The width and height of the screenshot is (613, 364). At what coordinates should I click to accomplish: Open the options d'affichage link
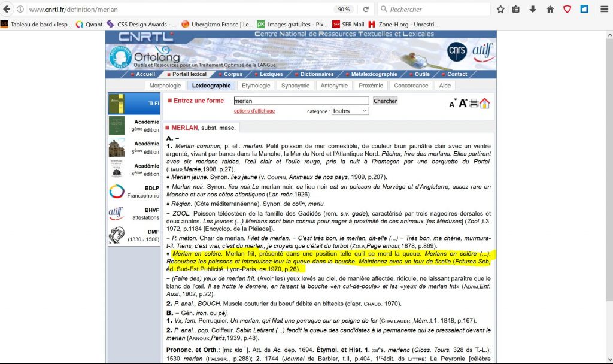pos(254,111)
